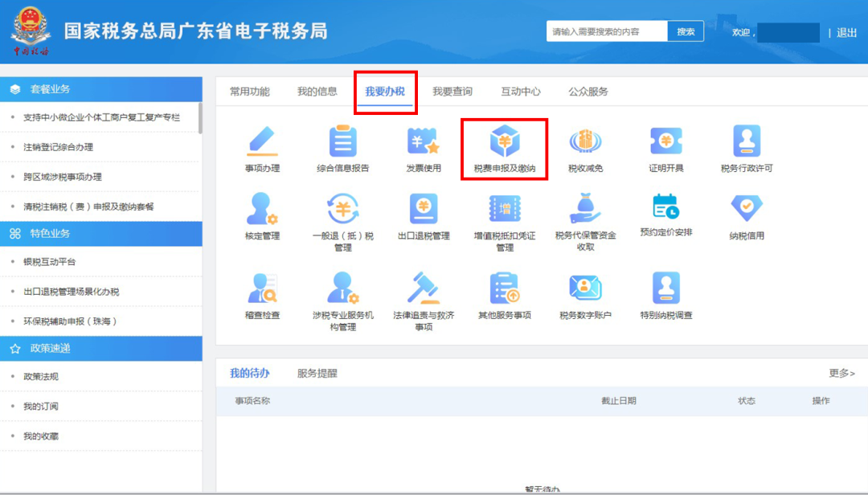
Task: Open the 综合信息报告 clipboard icon
Action: [342, 141]
